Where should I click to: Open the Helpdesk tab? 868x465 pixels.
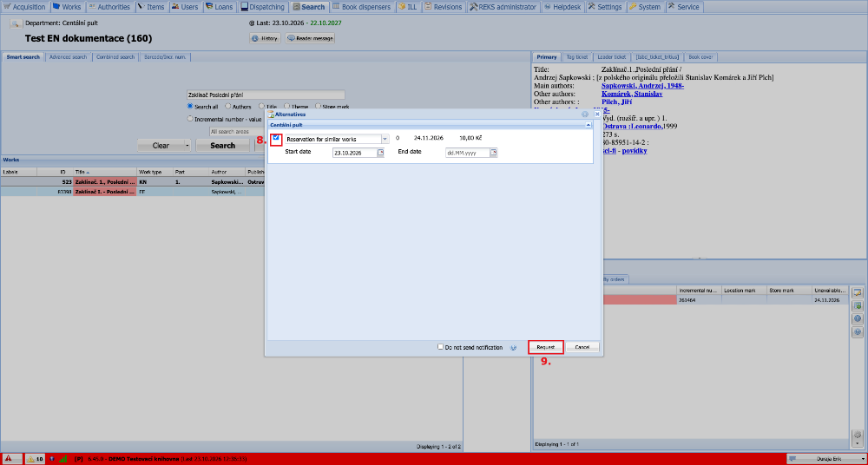pos(562,7)
